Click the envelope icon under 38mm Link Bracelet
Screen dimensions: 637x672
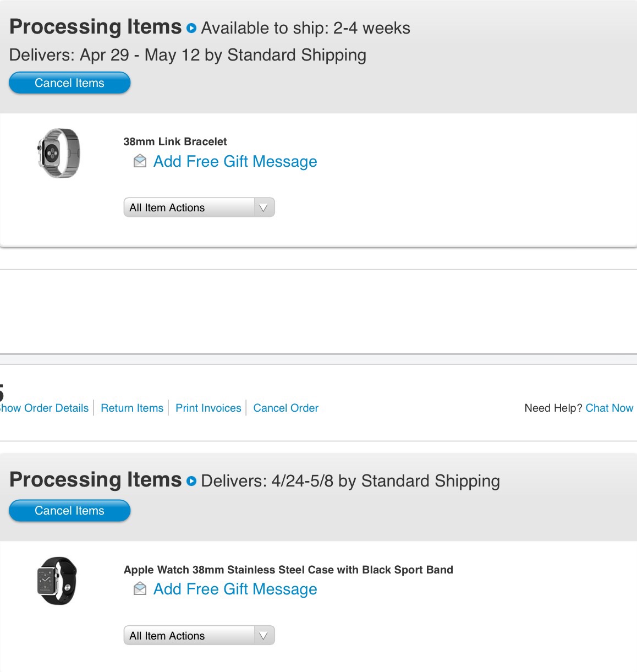point(140,161)
